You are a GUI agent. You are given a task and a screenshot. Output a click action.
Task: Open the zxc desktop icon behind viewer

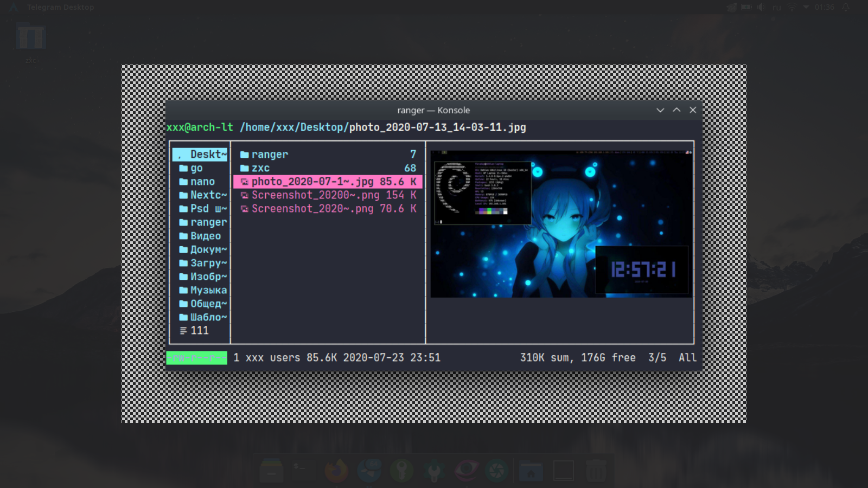[x=31, y=43]
